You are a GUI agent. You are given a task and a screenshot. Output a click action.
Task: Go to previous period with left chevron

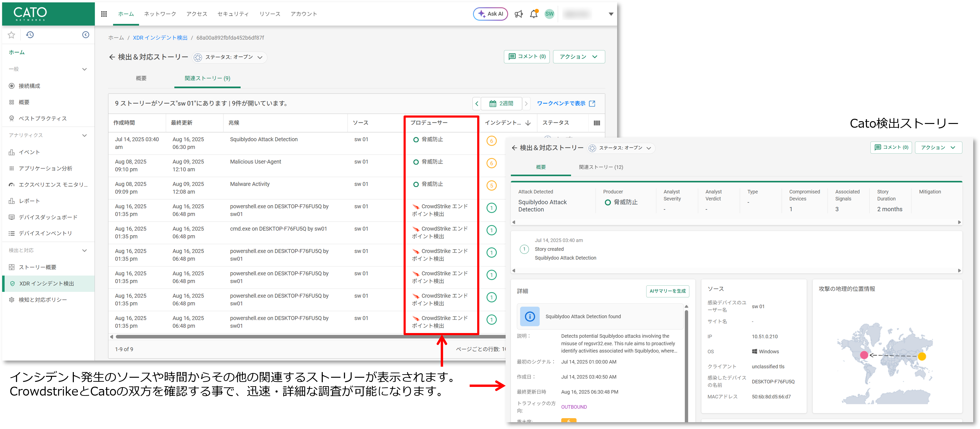coord(477,103)
